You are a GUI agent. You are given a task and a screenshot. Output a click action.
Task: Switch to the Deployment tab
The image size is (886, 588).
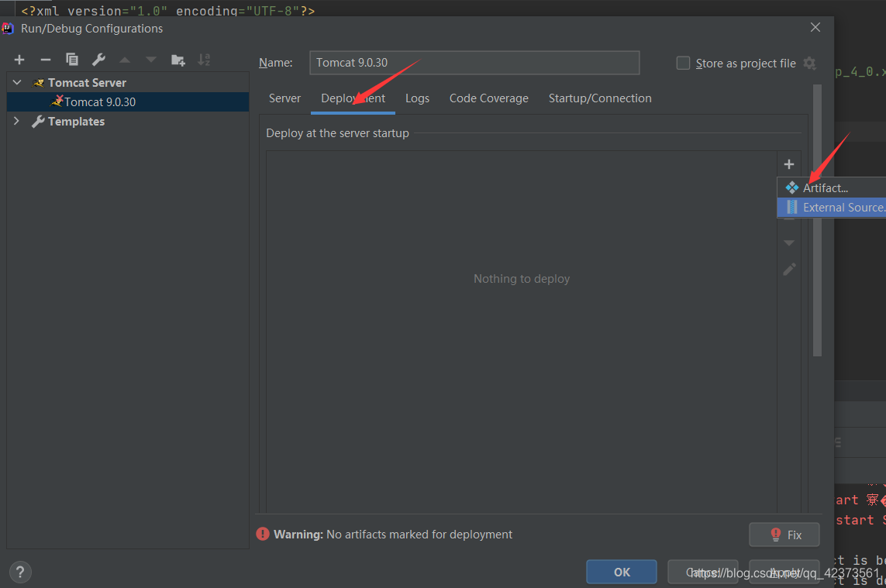(353, 98)
